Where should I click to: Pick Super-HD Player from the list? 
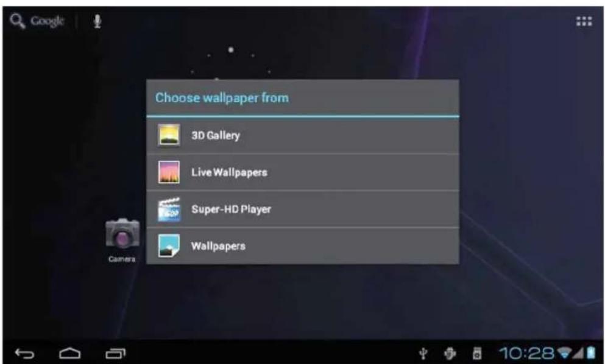pos(302,209)
